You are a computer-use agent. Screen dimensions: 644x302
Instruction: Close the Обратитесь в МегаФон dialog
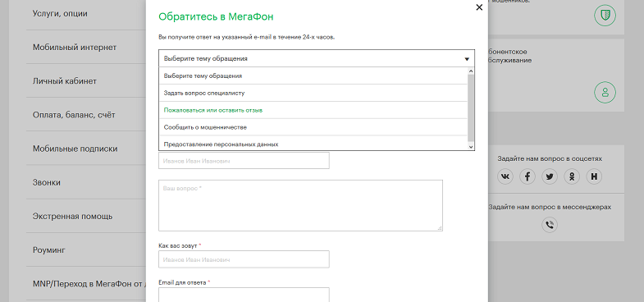pyautogui.click(x=479, y=7)
